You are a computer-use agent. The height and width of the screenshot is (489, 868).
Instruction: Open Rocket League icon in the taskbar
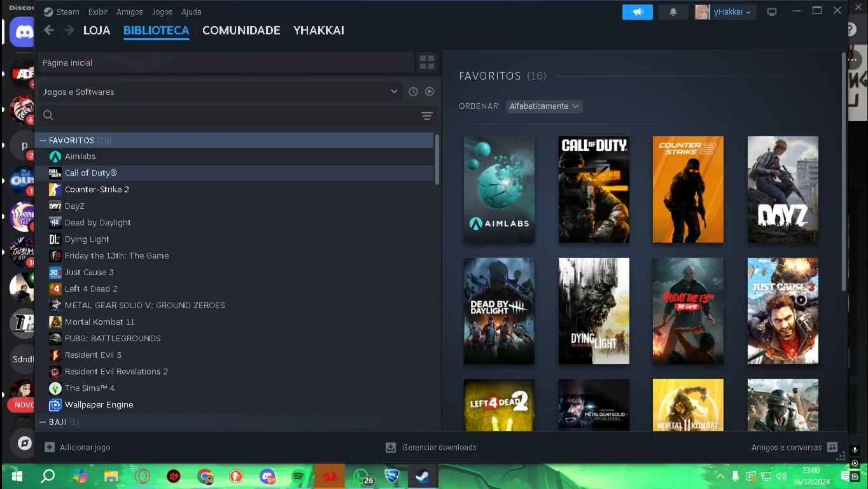tap(391, 476)
